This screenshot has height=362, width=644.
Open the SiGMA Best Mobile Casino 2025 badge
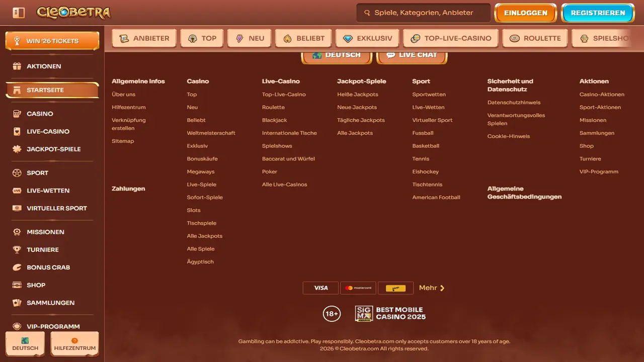point(390,314)
